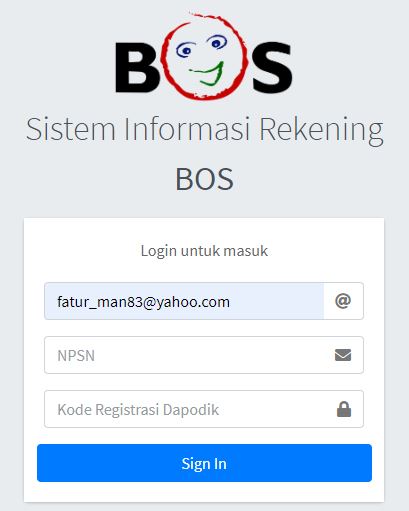
Task: Click the green smile of the logo face
Action: 207,74
